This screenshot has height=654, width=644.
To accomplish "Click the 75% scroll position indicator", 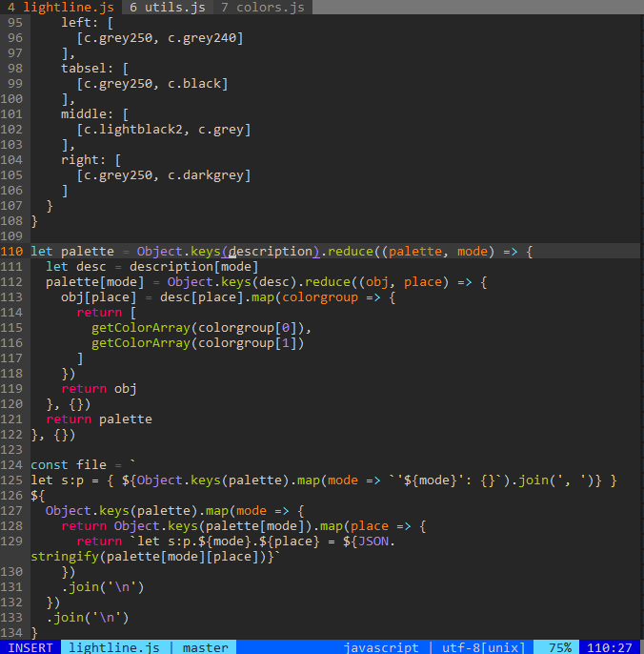I will [560, 647].
